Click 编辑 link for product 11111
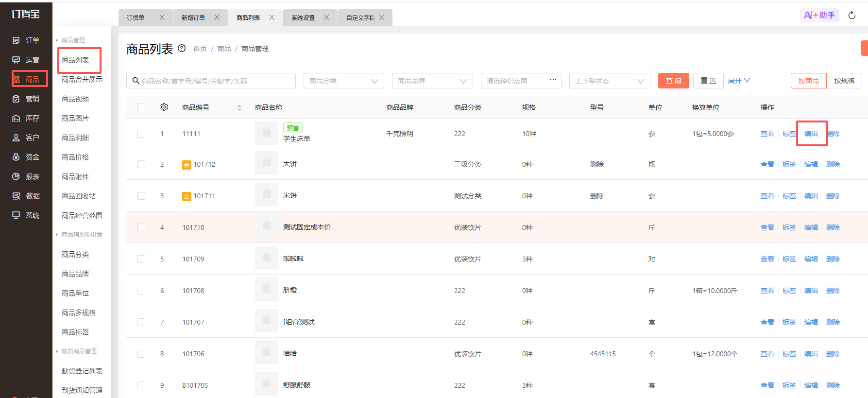The image size is (868, 398). 811,134
